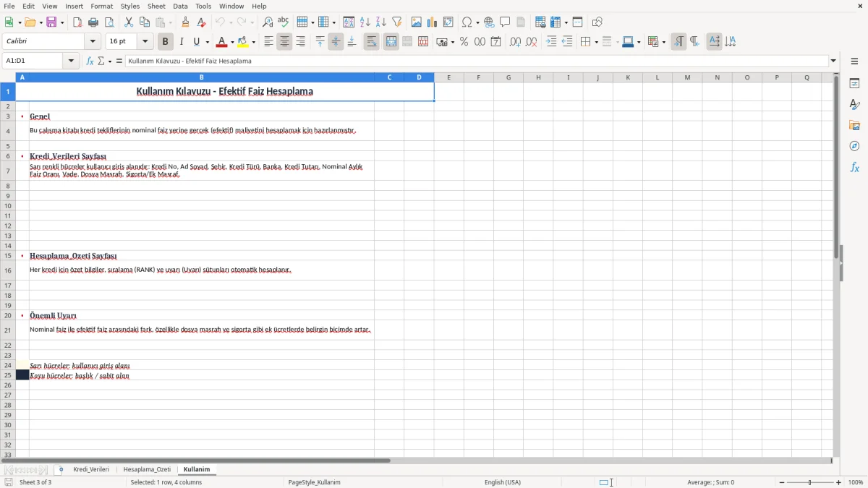The height and width of the screenshot is (488, 868).
Task: Click the Cut scissors icon
Action: (x=129, y=22)
